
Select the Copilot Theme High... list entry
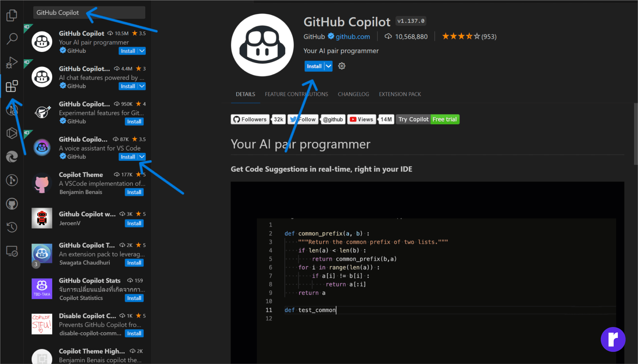87,355
